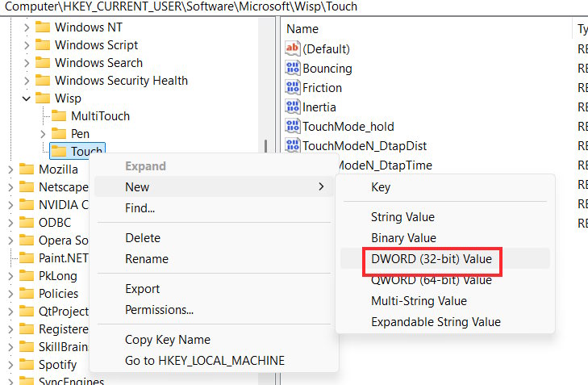Click the Opera Software folder icon
The height and width of the screenshot is (385, 588).
(27, 241)
